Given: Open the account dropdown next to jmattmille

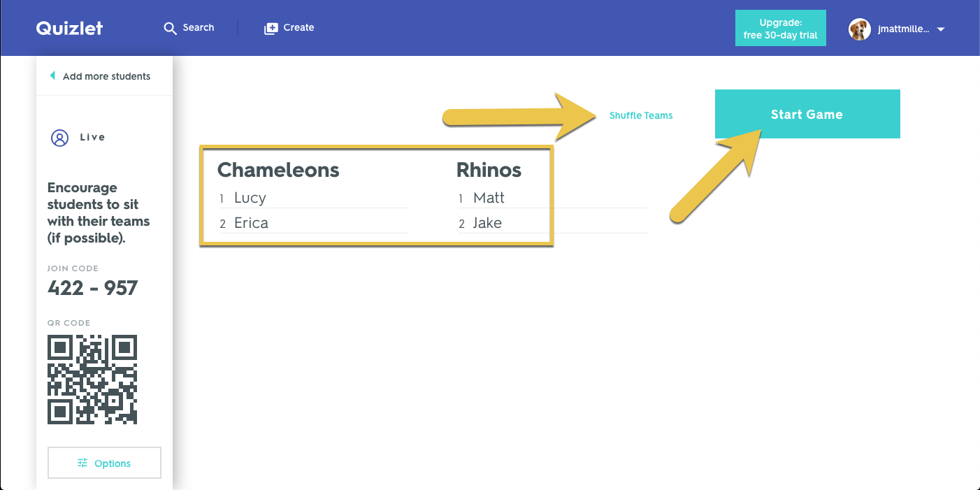Looking at the screenshot, I should click(942, 29).
